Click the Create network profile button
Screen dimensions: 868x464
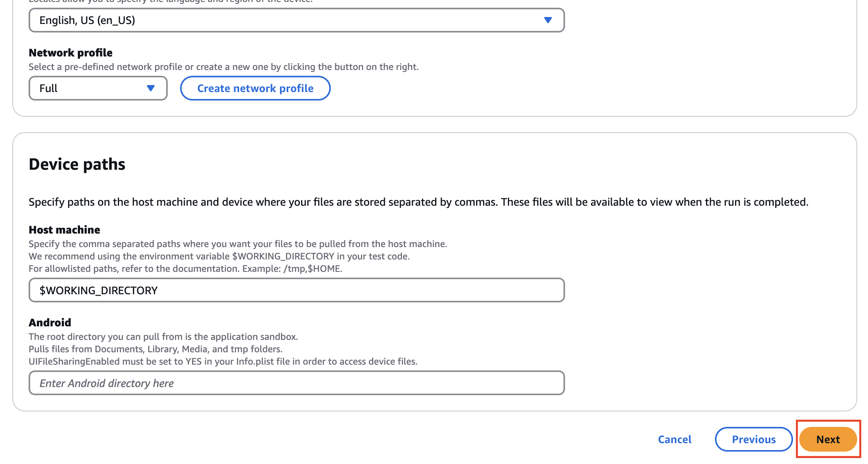(255, 88)
